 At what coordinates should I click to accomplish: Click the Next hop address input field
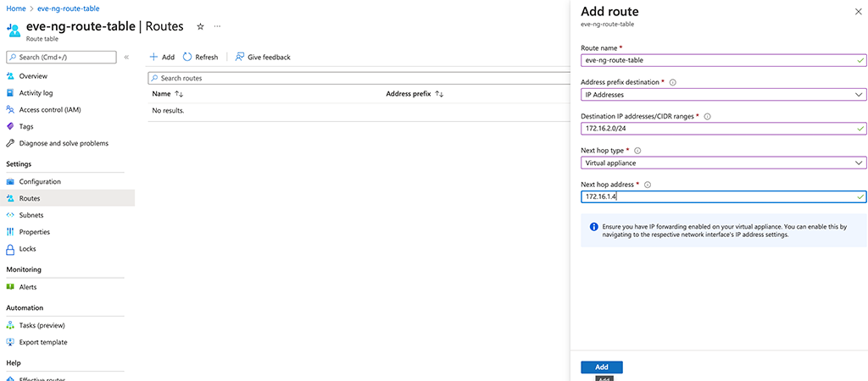click(724, 196)
